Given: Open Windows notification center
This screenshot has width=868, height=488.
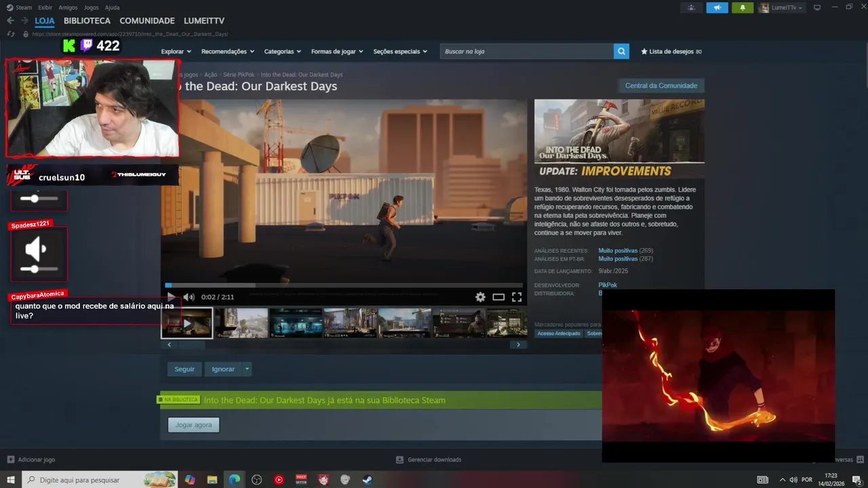Looking at the screenshot, I should (x=856, y=480).
